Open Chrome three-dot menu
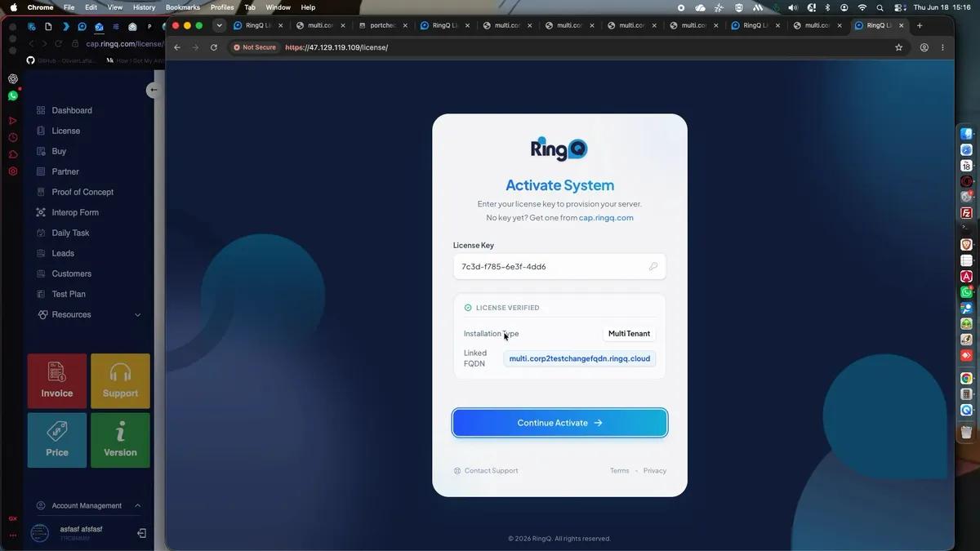Image resolution: width=980 pixels, height=551 pixels. (x=942, y=47)
